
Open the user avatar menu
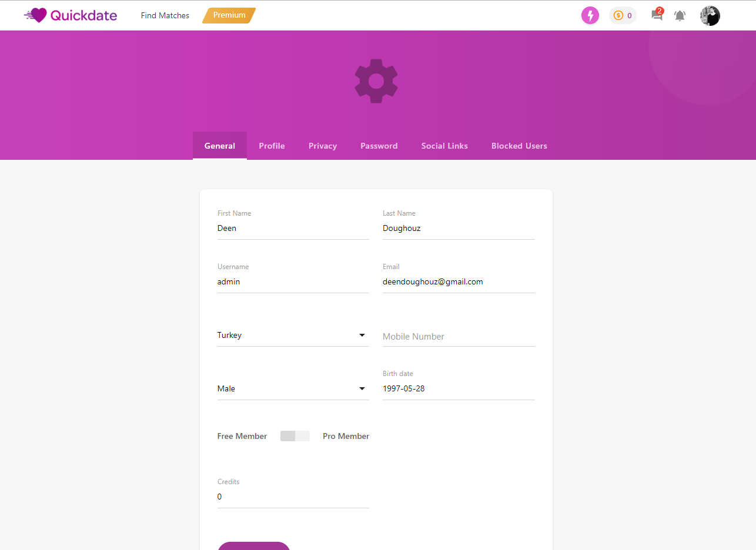[710, 16]
